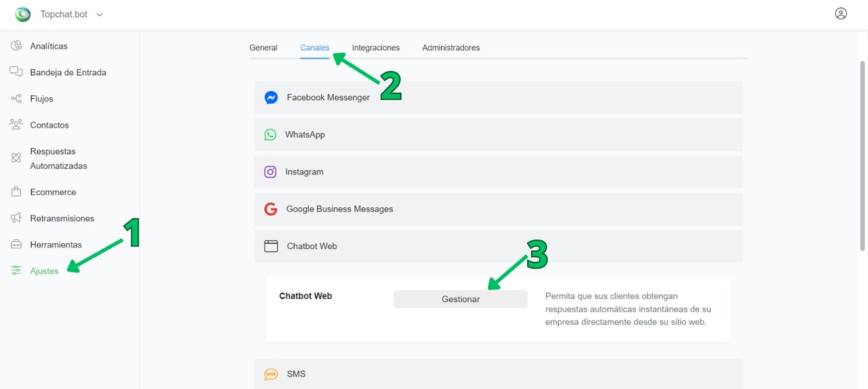Open the Flujos section
This screenshot has width=868, height=389.
coord(42,99)
